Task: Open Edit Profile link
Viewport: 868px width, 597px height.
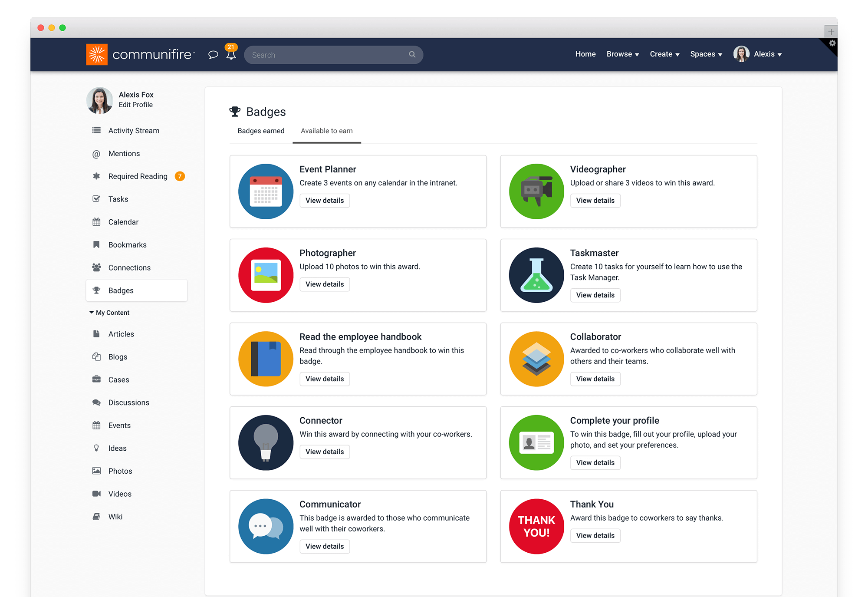Action: (x=135, y=105)
